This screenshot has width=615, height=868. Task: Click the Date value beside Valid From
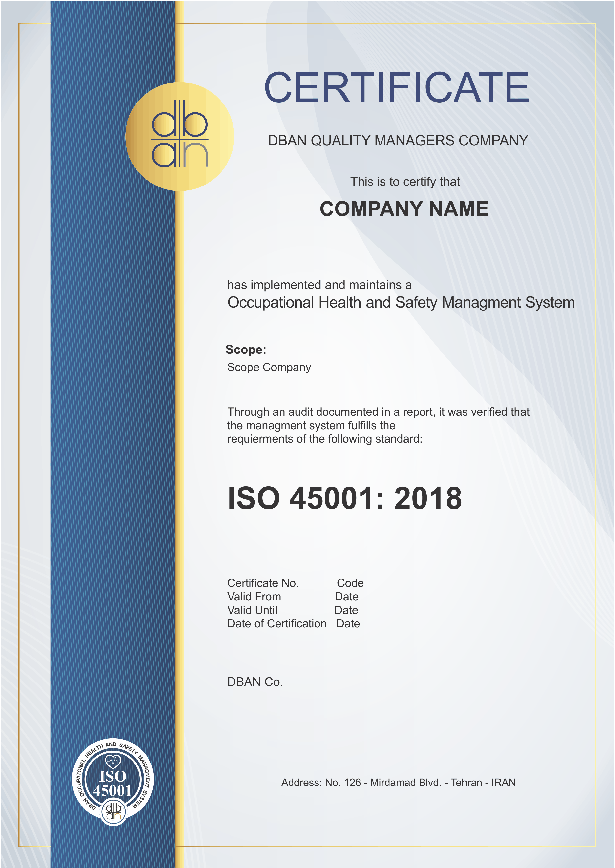coord(346,597)
